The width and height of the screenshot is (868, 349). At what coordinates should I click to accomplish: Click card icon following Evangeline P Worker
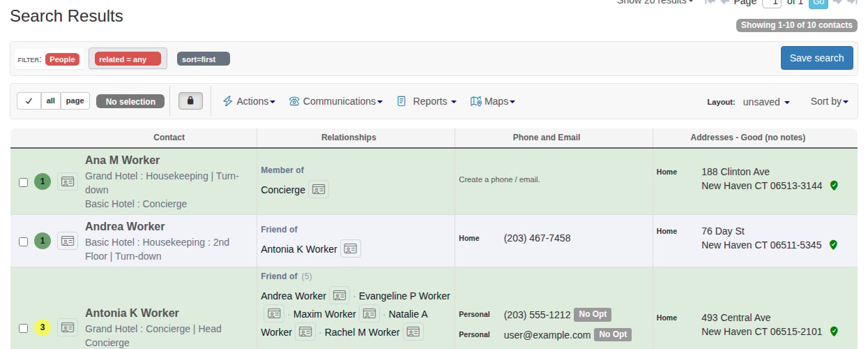click(x=274, y=313)
